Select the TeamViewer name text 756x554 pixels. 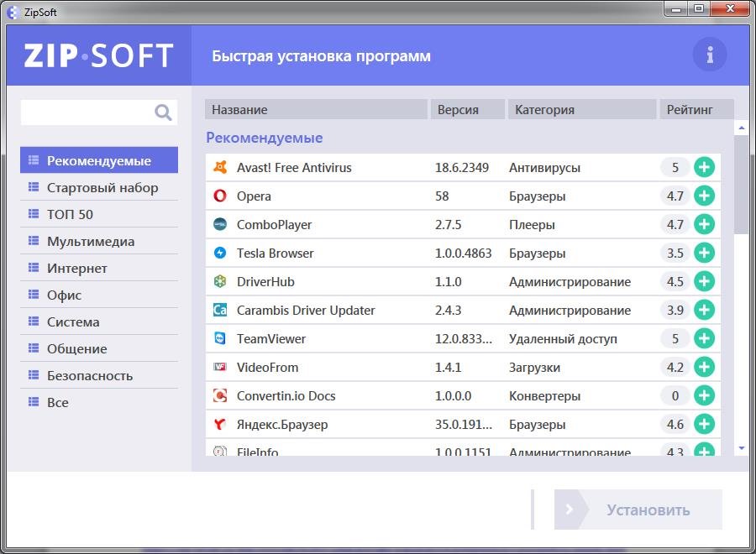(x=271, y=338)
